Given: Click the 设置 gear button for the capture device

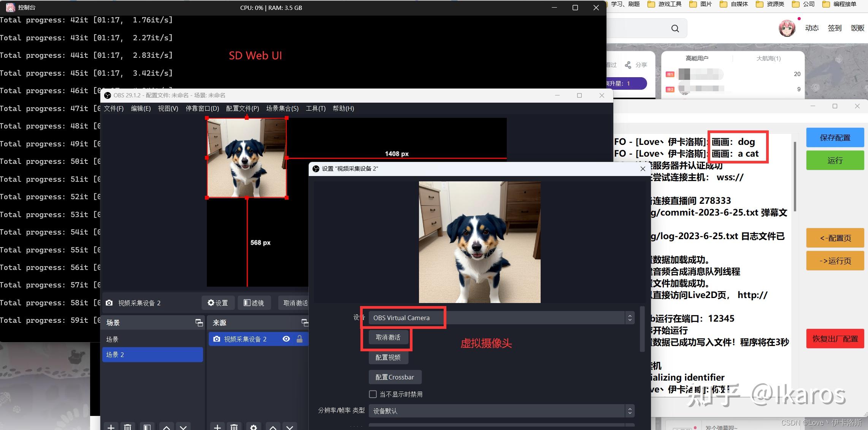Looking at the screenshot, I should (218, 303).
